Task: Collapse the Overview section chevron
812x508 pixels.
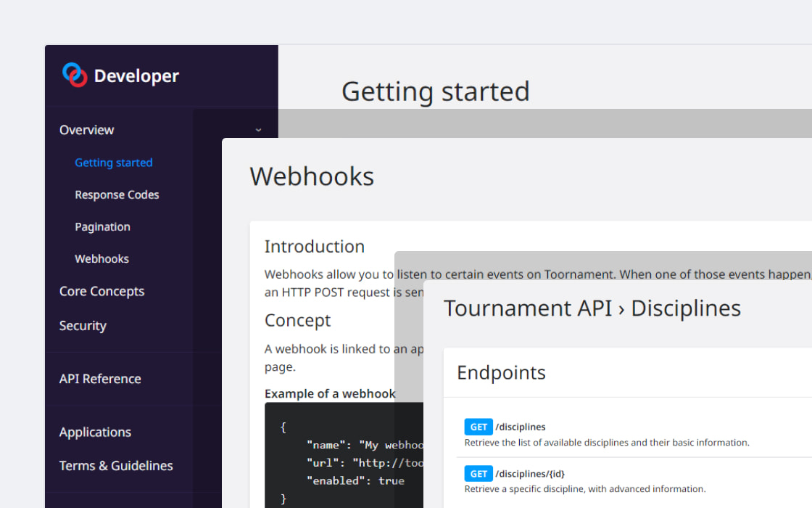Action: point(258,131)
